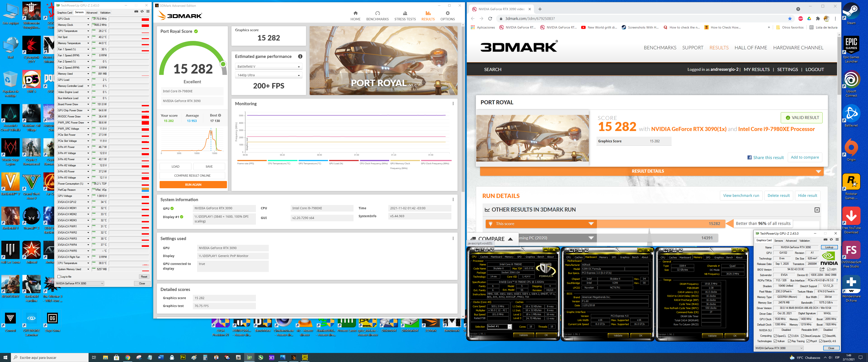
Task: Open Ubisoft Connect desktop shortcut
Action: tap(851, 84)
